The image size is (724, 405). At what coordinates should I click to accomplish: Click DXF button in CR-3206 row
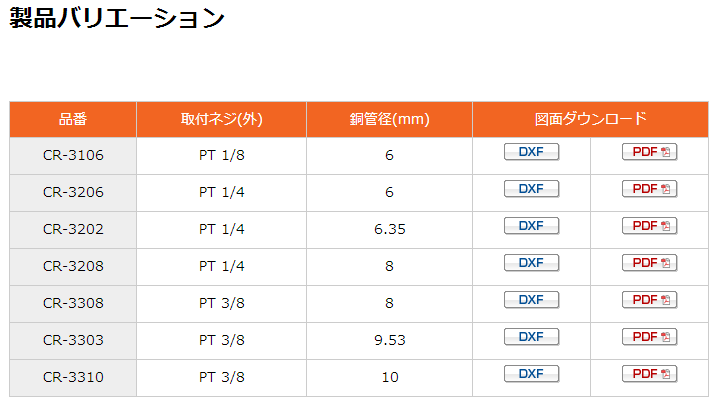531,189
